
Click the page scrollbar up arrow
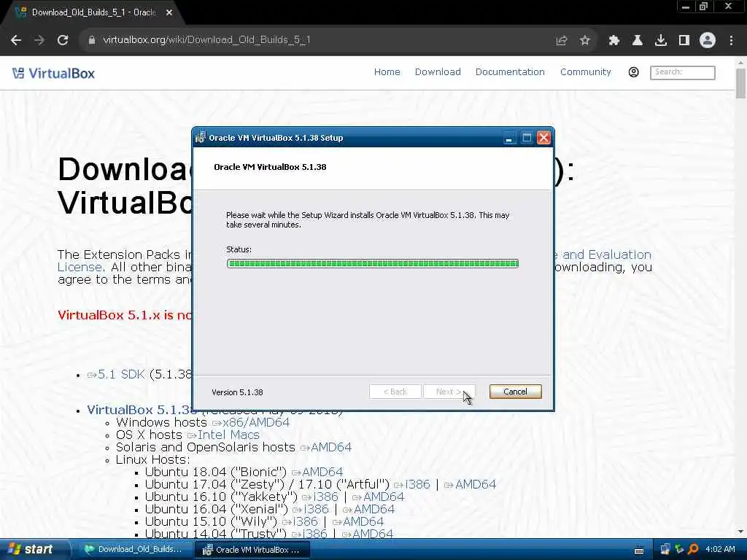click(x=740, y=63)
